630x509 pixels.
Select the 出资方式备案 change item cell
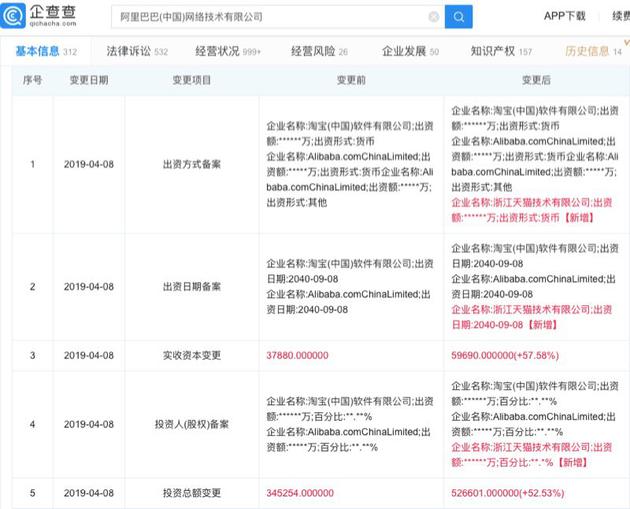(192, 164)
